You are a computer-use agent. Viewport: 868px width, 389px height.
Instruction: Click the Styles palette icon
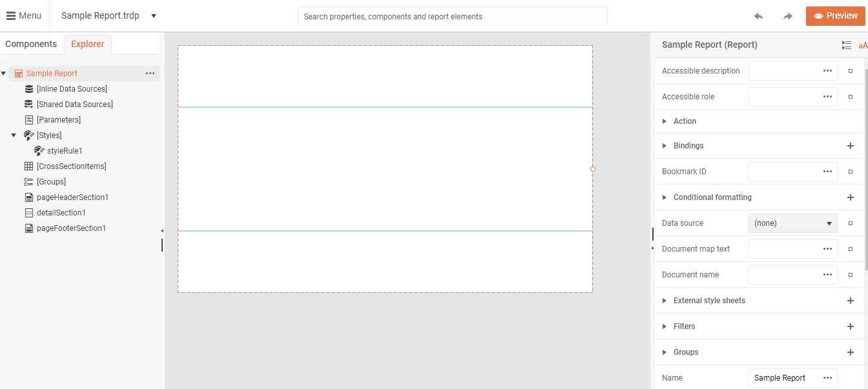pos(29,135)
